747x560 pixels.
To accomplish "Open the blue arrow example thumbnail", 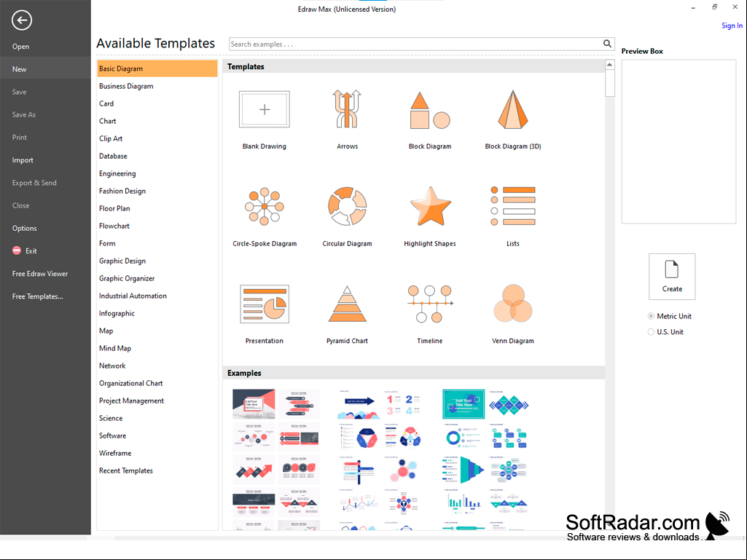I will click(x=359, y=404).
